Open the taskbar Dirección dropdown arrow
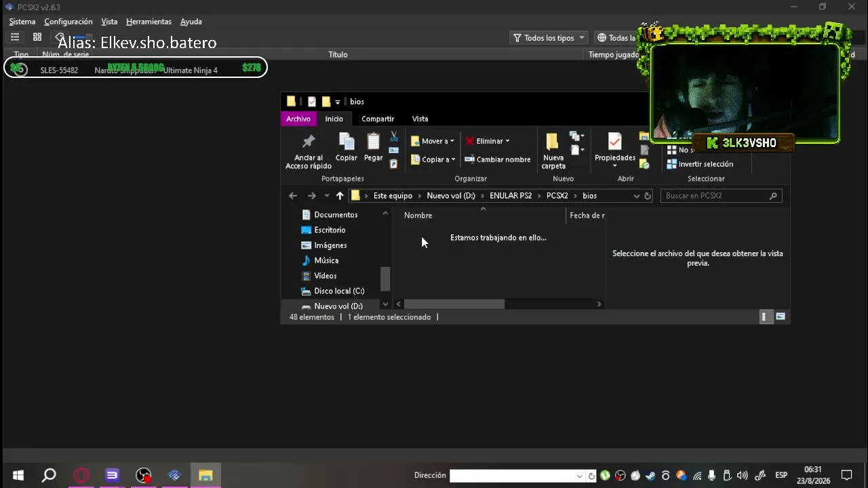The width and height of the screenshot is (868, 488). point(579,476)
